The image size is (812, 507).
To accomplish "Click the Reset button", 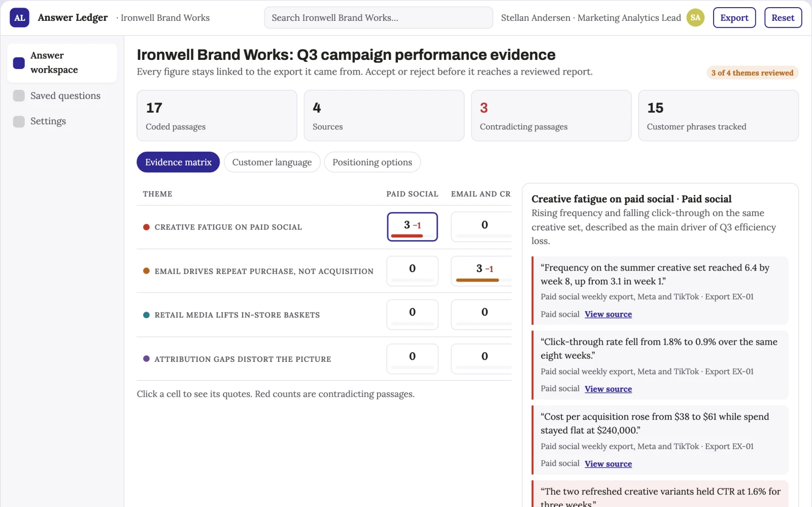I will click(783, 18).
